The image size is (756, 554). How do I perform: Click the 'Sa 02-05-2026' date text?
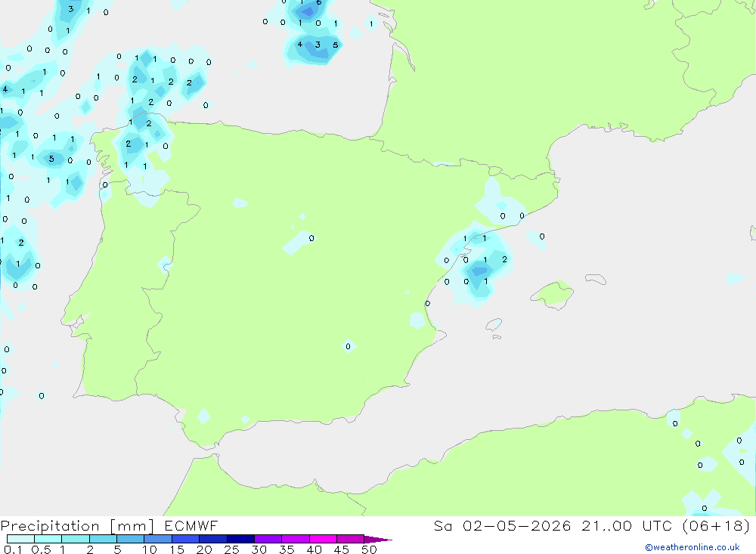pos(503,525)
